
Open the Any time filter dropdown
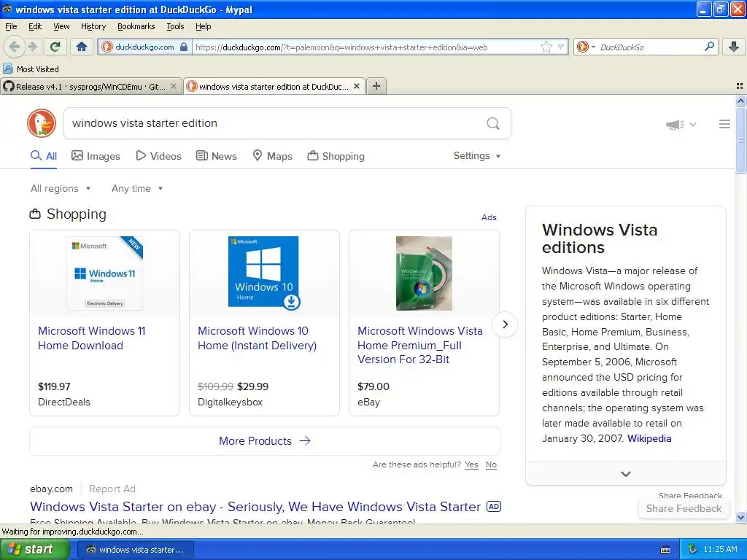pyautogui.click(x=137, y=189)
